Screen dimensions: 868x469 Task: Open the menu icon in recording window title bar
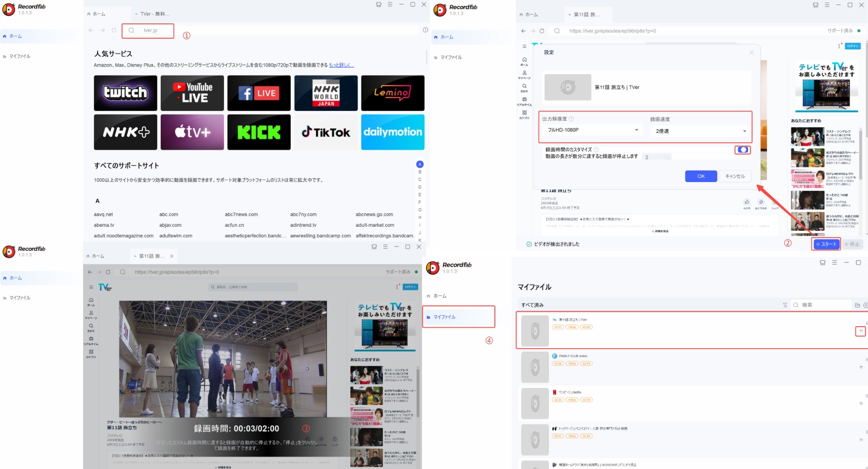pyautogui.click(x=385, y=247)
